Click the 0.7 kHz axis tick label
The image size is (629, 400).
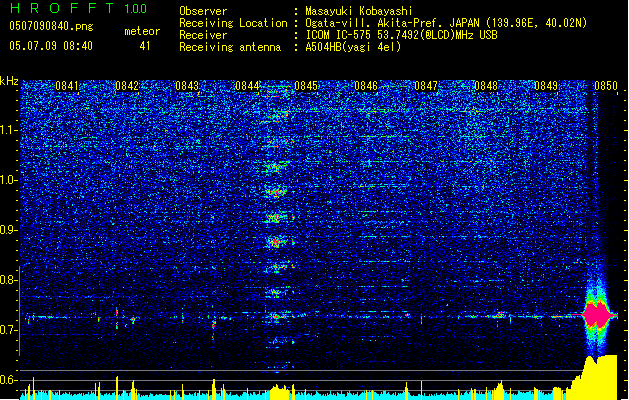9,330
